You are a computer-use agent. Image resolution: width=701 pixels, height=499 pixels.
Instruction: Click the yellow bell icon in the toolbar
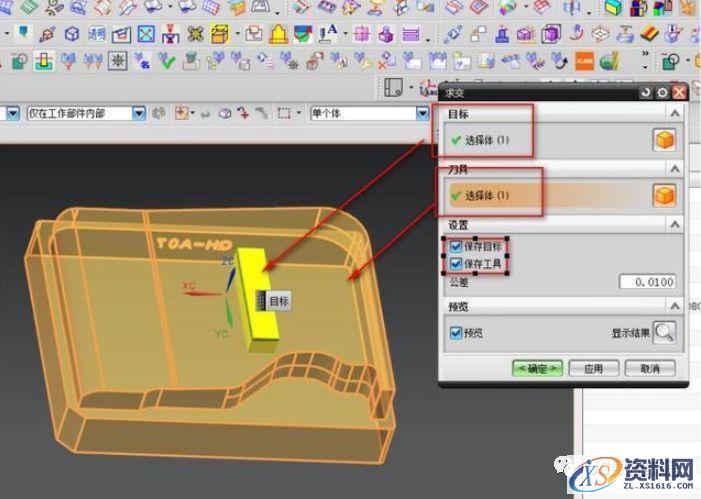[x=276, y=34]
